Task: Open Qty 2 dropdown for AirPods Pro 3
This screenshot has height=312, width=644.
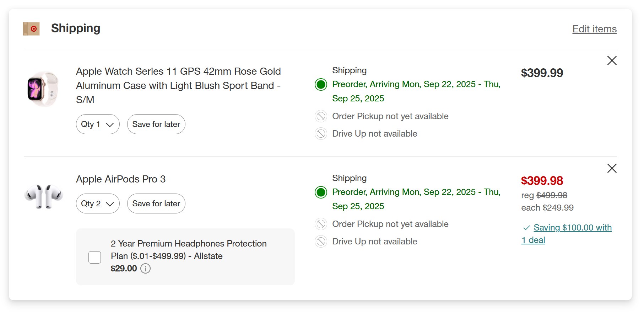Action: pyautogui.click(x=98, y=203)
